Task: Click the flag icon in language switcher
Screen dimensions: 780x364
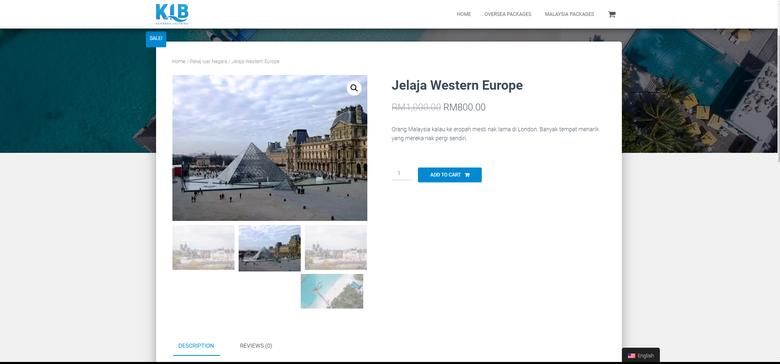Action: click(x=631, y=356)
